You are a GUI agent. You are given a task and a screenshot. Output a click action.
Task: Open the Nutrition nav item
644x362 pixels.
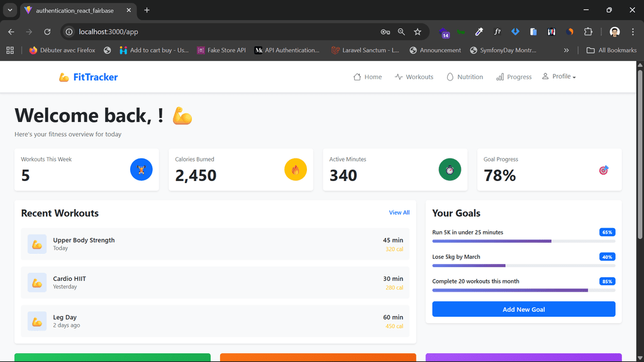[x=464, y=77]
